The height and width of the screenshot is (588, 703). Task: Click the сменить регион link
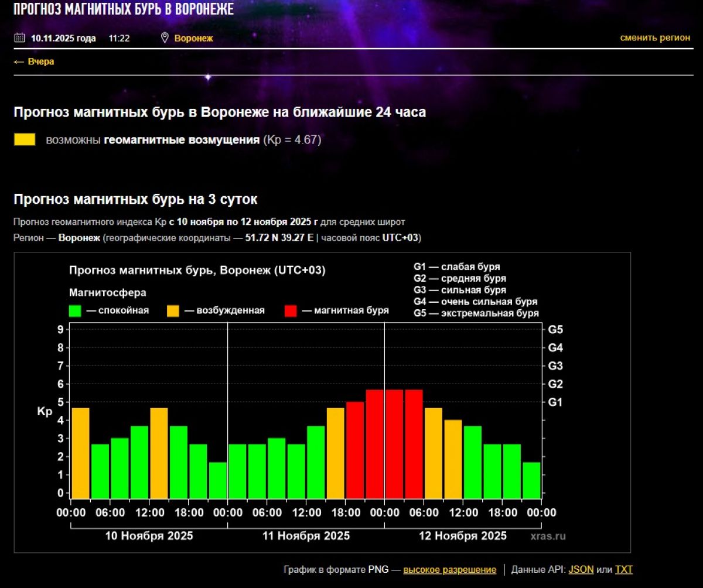point(655,37)
